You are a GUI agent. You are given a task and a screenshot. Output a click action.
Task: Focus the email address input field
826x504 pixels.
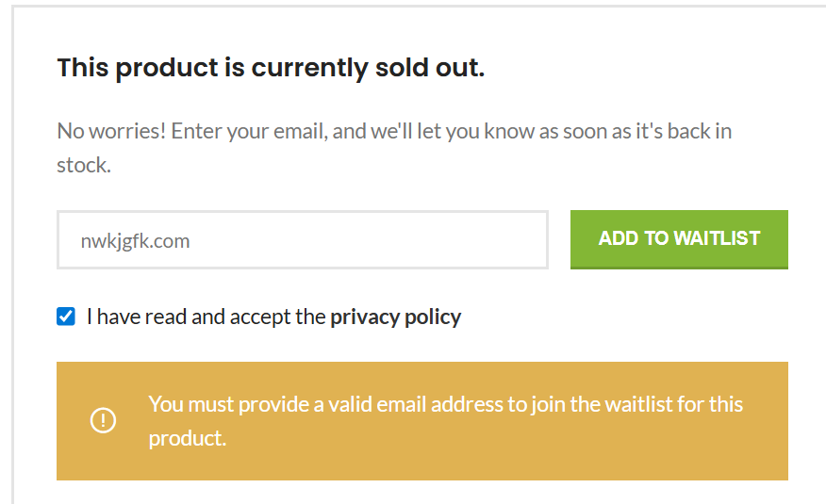pos(303,240)
